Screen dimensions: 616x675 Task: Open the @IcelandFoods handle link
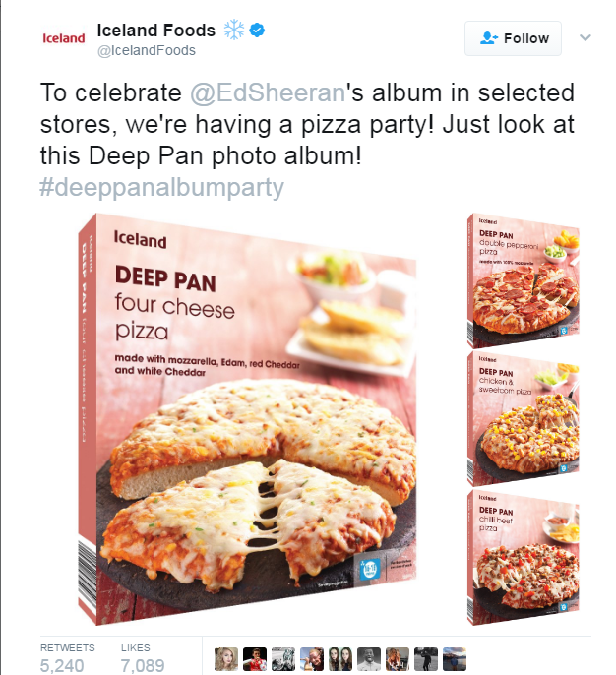click(146, 50)
